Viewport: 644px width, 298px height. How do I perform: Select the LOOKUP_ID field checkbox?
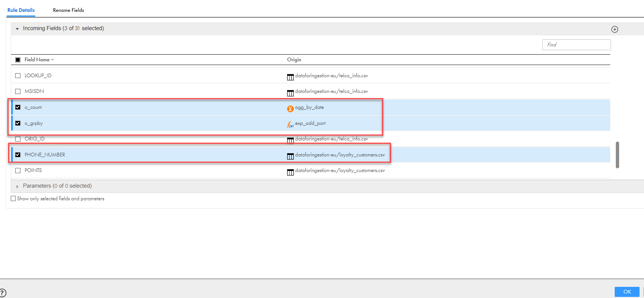pos(18,75)
